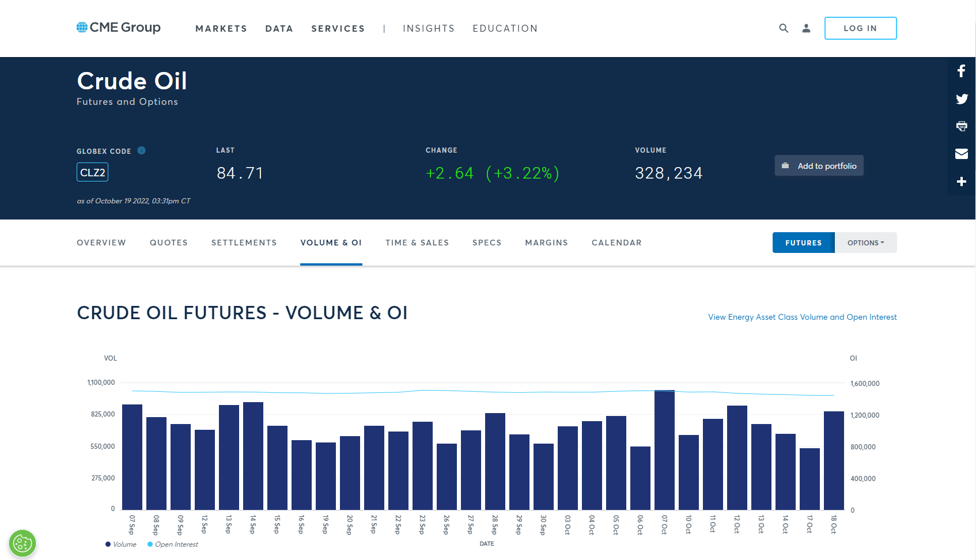The height and width of the screenshot is (560, 976).
Task: Select the Futures toggle button
Action: click(x=804, y=243)
